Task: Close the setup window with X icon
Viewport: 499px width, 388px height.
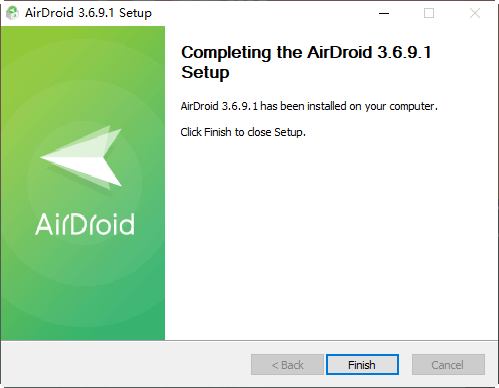Action: coord(475,13)
